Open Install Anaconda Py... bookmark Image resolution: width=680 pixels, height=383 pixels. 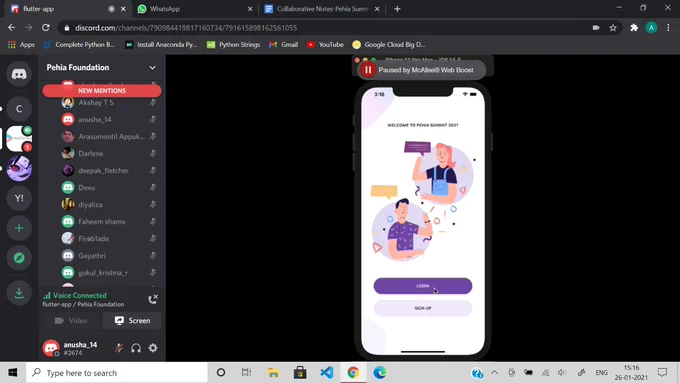161,45
